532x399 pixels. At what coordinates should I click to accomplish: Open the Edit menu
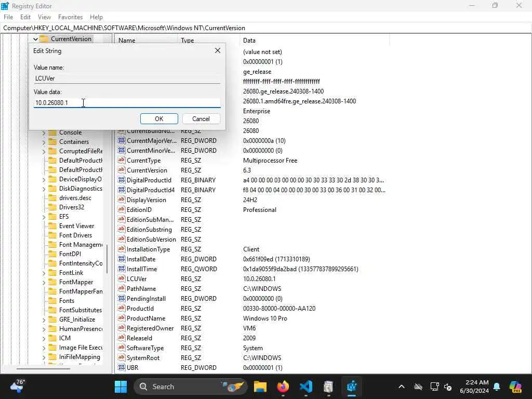coord(25,17)
